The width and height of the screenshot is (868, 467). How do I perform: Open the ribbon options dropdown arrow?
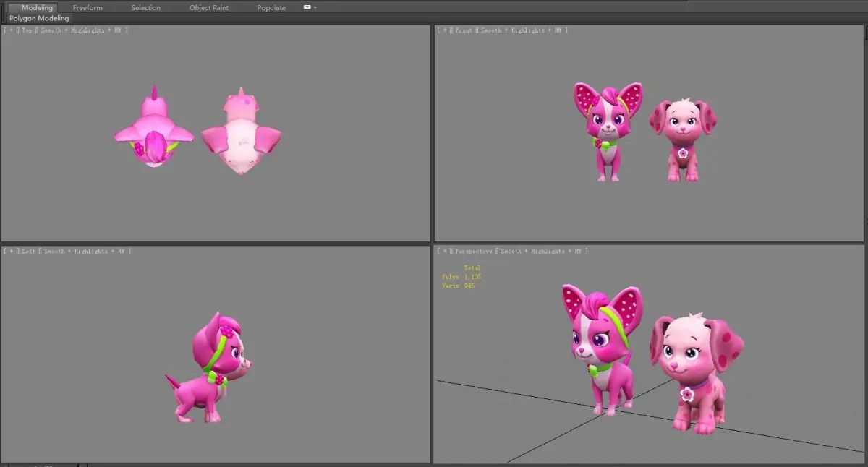315,7
